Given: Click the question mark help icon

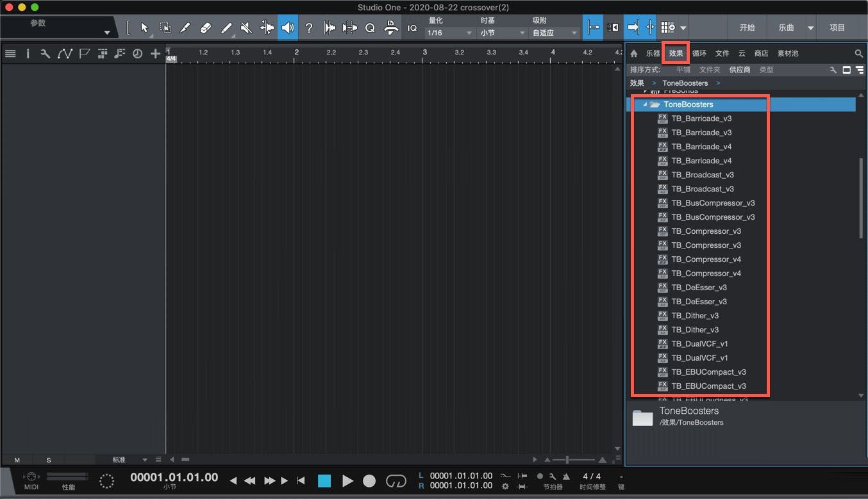Looking at the screenshot, I should (309, 28).
